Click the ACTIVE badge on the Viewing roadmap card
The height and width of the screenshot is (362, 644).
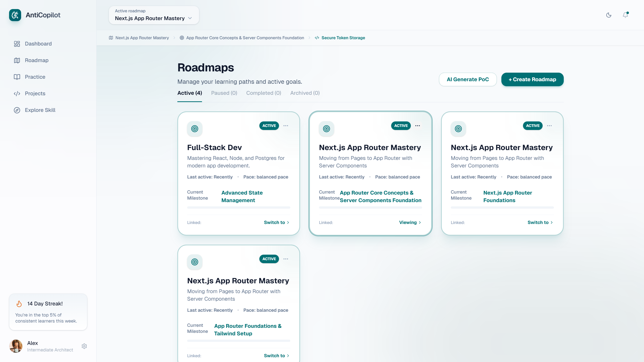[401, 126]
